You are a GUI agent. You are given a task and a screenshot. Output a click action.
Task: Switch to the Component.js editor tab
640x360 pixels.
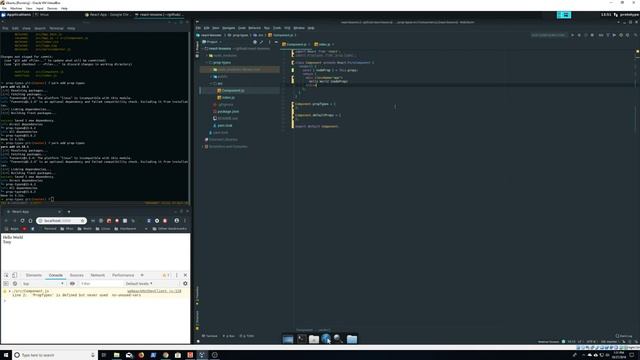pos(296,44)
